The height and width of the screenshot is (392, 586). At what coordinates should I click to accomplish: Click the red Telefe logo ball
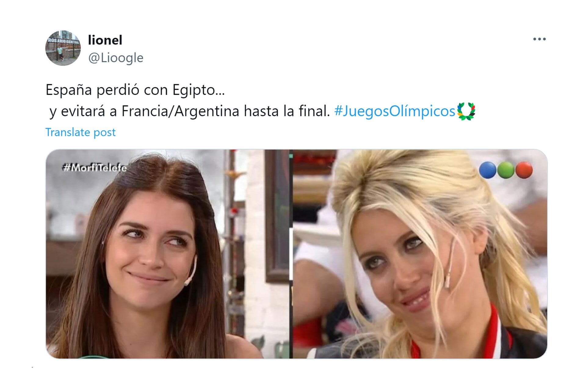tap(524, 170)
